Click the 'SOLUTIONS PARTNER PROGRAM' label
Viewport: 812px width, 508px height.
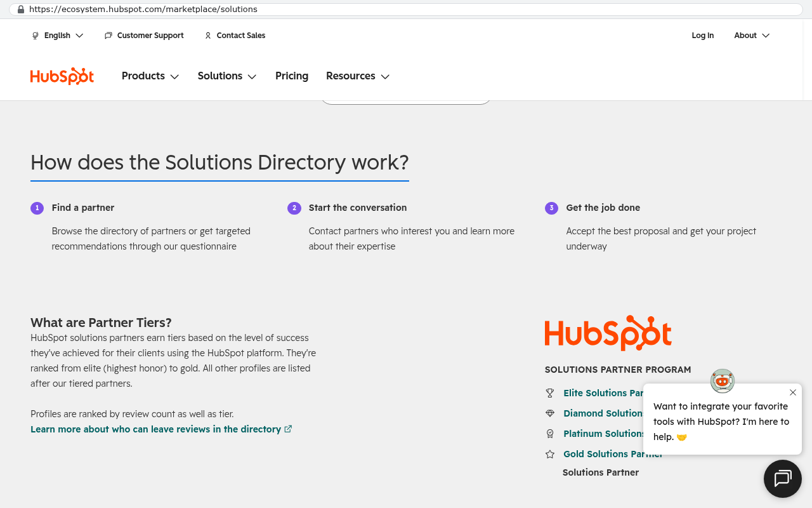[x=618, y=370]
